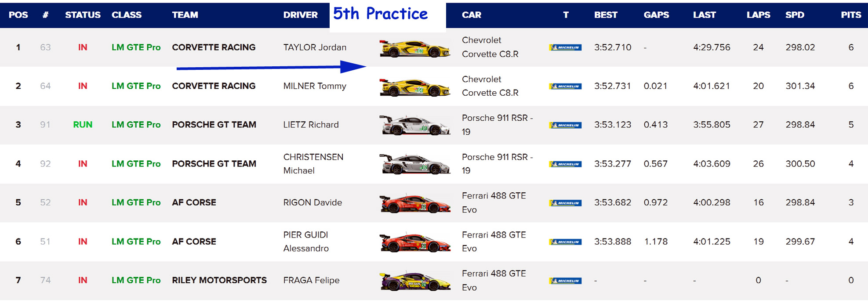This screenshot has height=303, width=868.
Task: Open driver LIETZ Richard's entry
Action: click(x=311, y=125)
